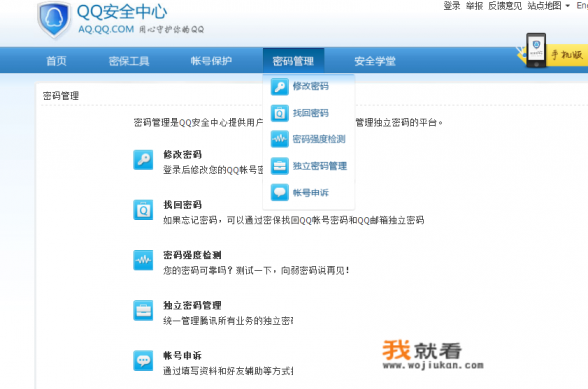Click the key icon beside dropdown 修改密码
Viewport: 588px width, 389px height.
(279, 87)
